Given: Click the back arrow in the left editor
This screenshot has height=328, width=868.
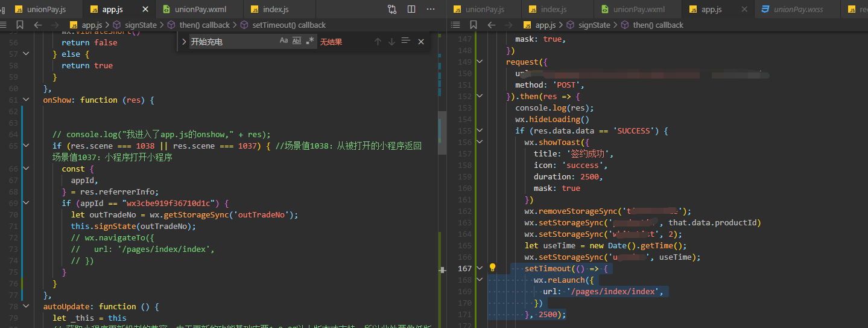Looking at the screenshot, I should pos(37,25).
